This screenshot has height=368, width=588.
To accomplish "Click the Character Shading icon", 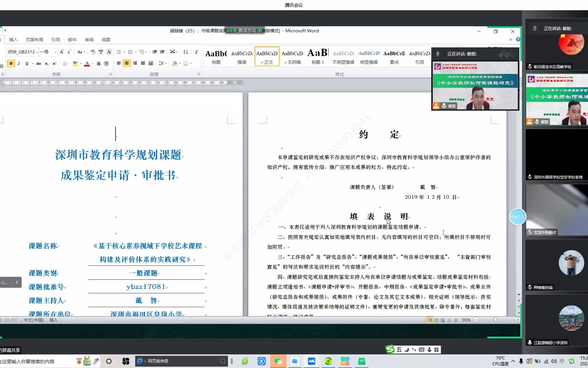I will coord(98,63).
